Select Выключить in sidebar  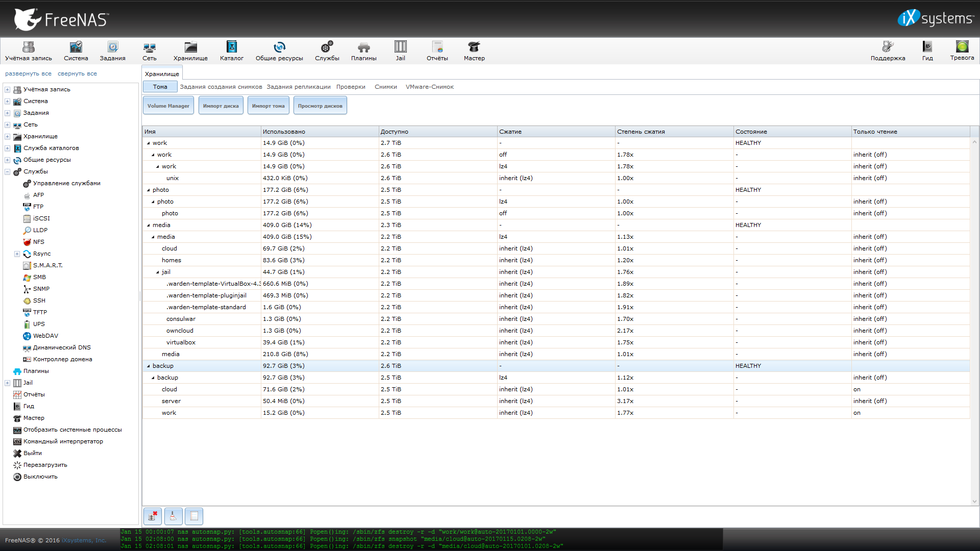tap(40, 477)
